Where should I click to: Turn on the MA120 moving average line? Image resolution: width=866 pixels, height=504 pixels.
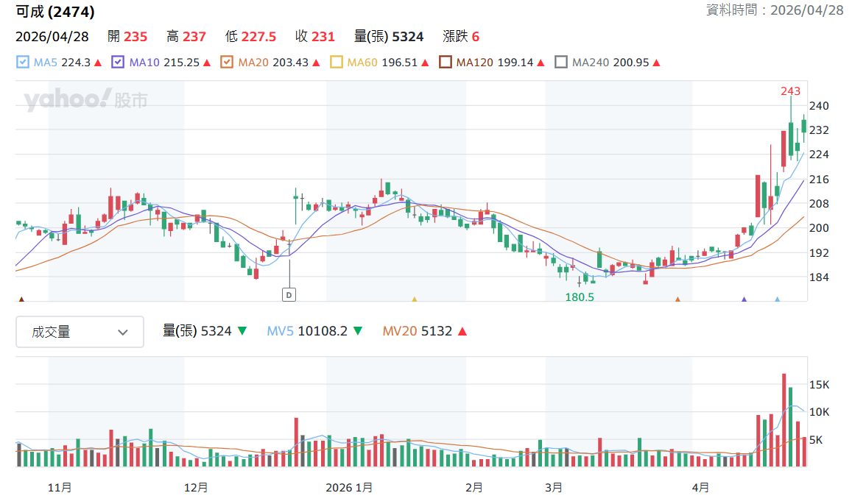click(x=446, y=63)
